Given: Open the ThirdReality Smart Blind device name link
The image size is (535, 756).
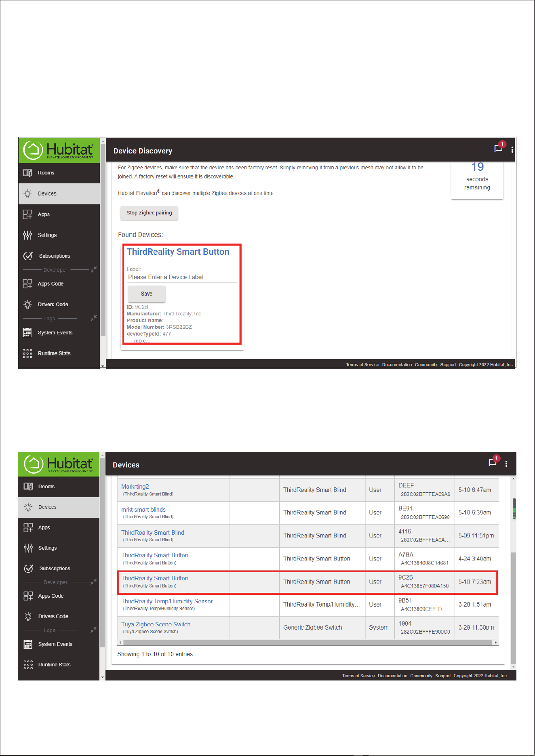Looking at the screenshot, I should click(x=153, y=533).
